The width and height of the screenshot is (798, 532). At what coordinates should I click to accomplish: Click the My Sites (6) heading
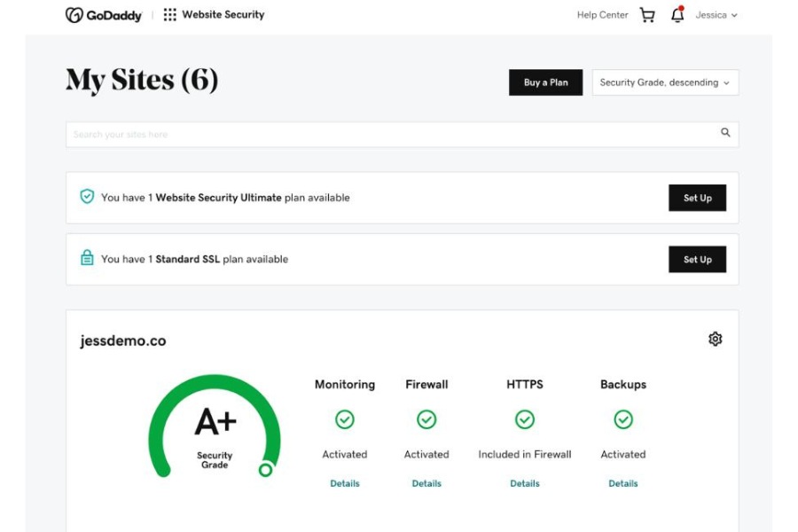pos(142,81)
